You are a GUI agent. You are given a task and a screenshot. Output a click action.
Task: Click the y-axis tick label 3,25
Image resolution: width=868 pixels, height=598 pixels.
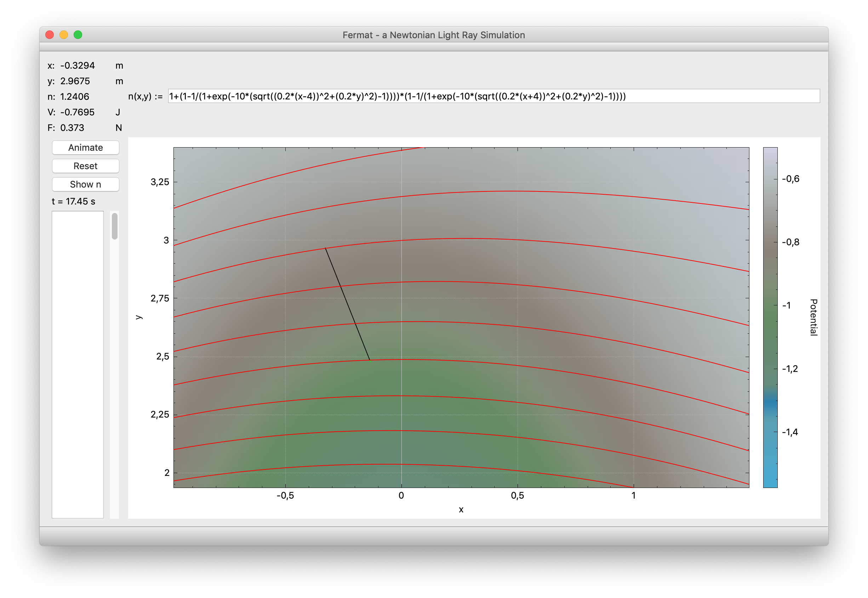[160, 182]
